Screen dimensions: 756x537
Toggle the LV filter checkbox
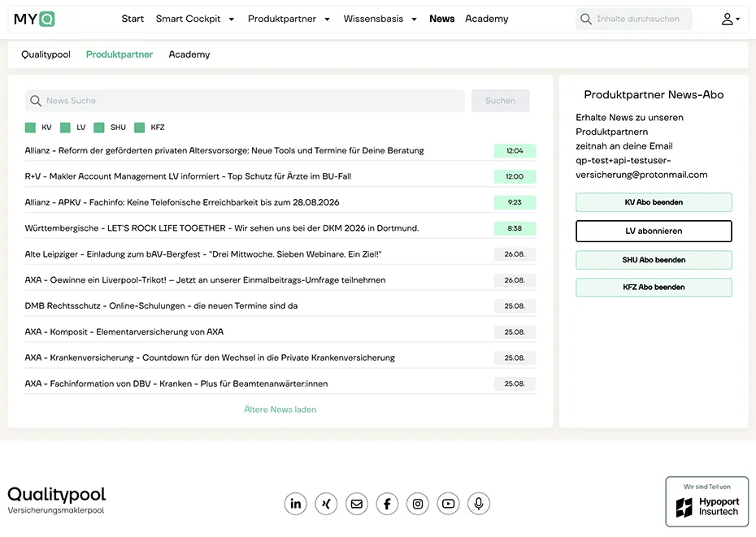coord(65,128)
